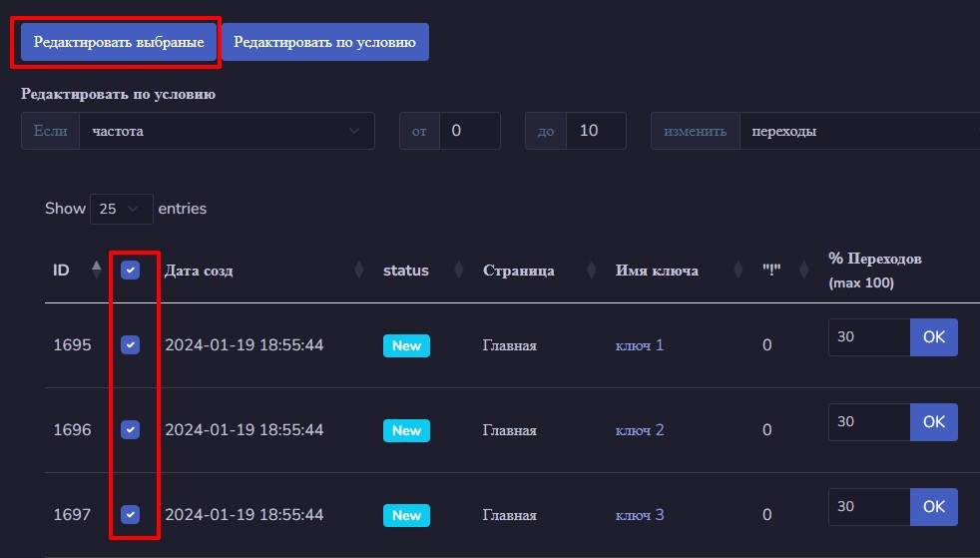Open the ключ 1 link
The height and width of the screenshot is (558, 980).
(x=640, y=345)
